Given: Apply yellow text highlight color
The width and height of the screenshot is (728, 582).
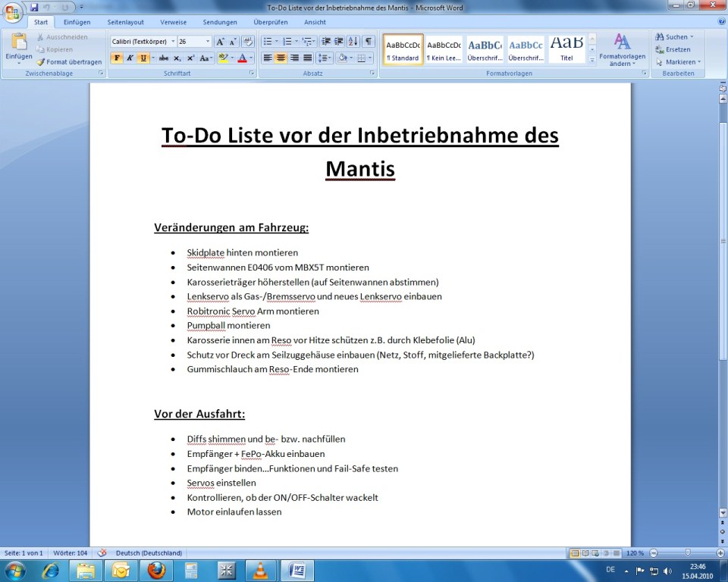Looking at the screenshot, I should (x=223, y=58).
